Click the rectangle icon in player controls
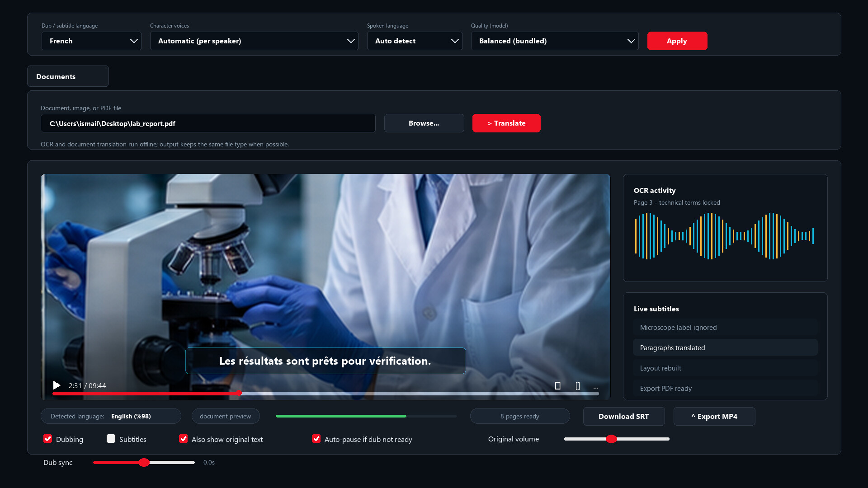The width and height of the screenshot is (868, 488). (x=557, y=386)
